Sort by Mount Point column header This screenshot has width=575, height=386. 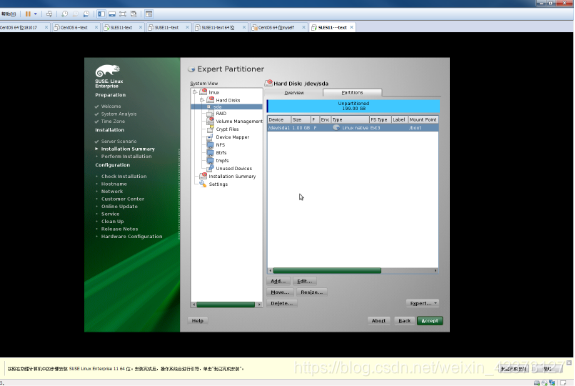(423, 120)
